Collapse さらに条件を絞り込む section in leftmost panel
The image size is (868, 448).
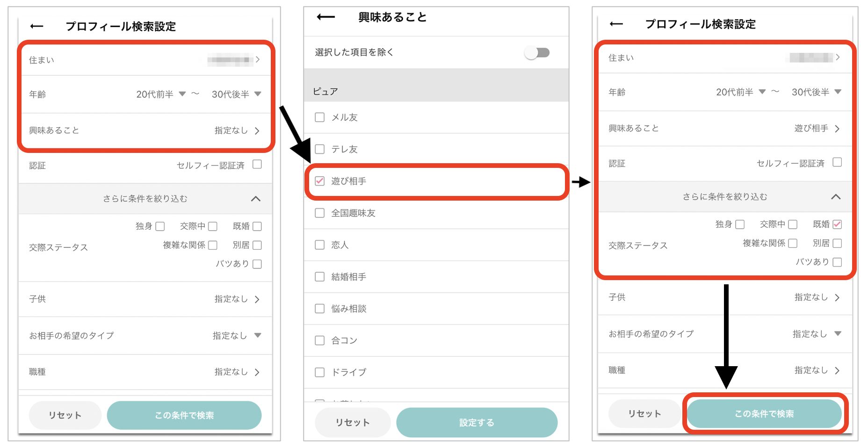tap(255, 199)
